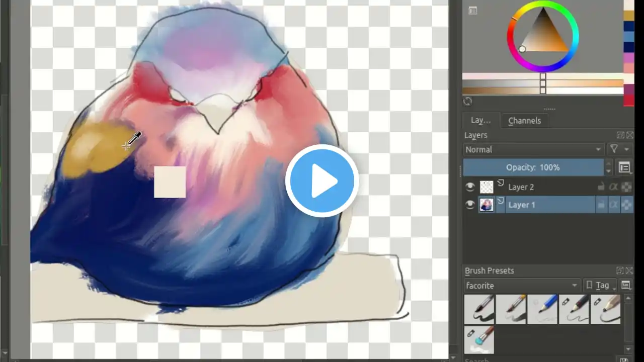Hide Layer 2 using its eye icon
The width and height of the screenshot is (644, 362).
pos(470,187)
